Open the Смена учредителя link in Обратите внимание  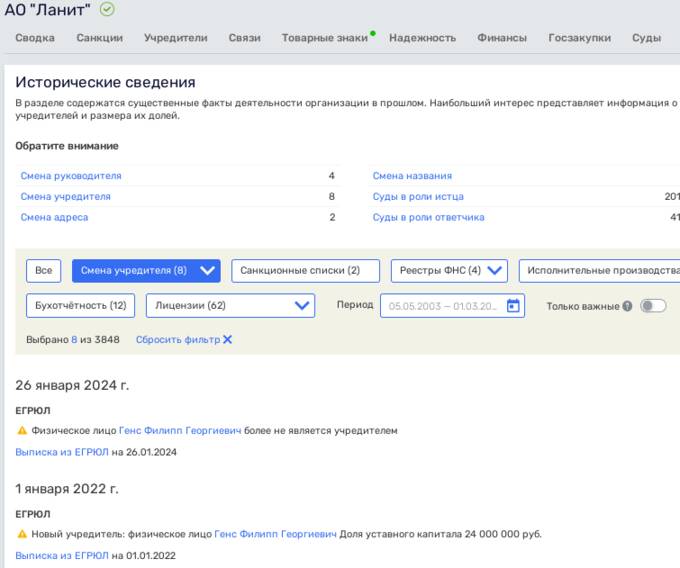[x=65, y=197]
